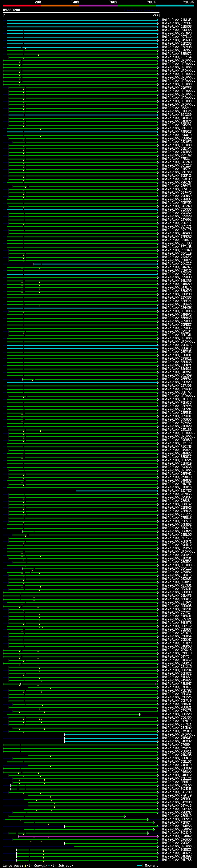The width and height of the screenshot is (197, 868).
Task: Click the query name AV389288
Action: click(x=11, y=10)
